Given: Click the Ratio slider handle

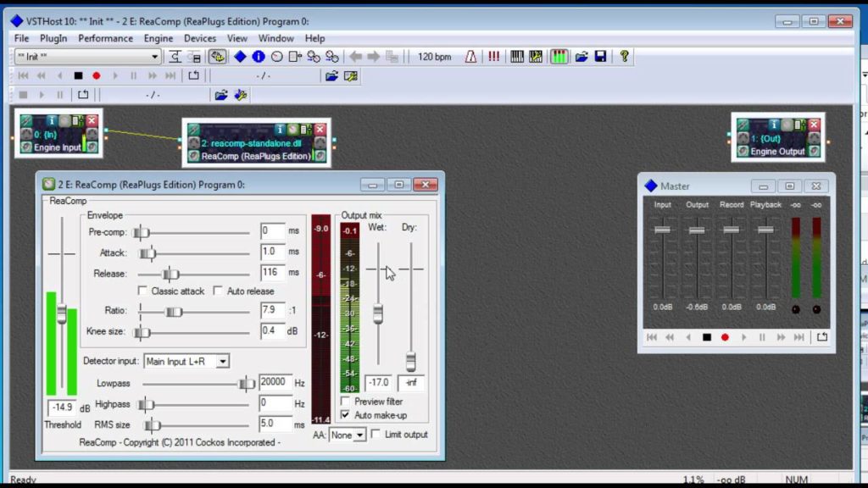Looking at the screenshot, I should [x=174, y=312].
